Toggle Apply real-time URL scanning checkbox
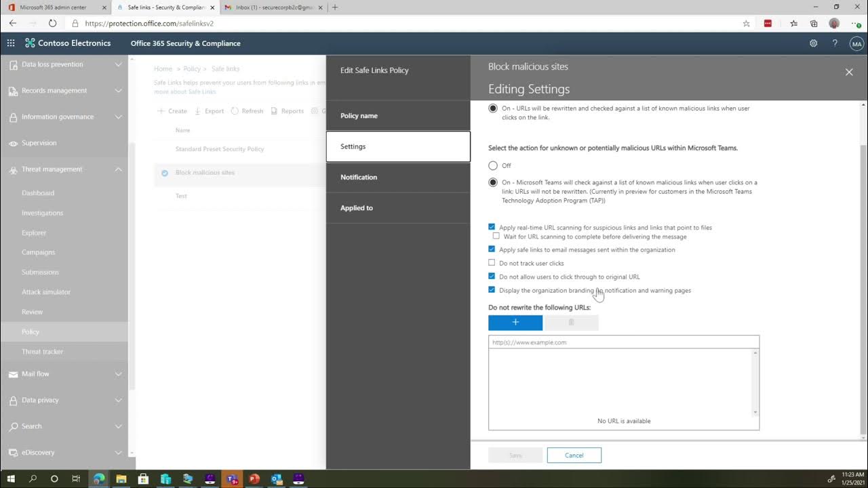 492,227
